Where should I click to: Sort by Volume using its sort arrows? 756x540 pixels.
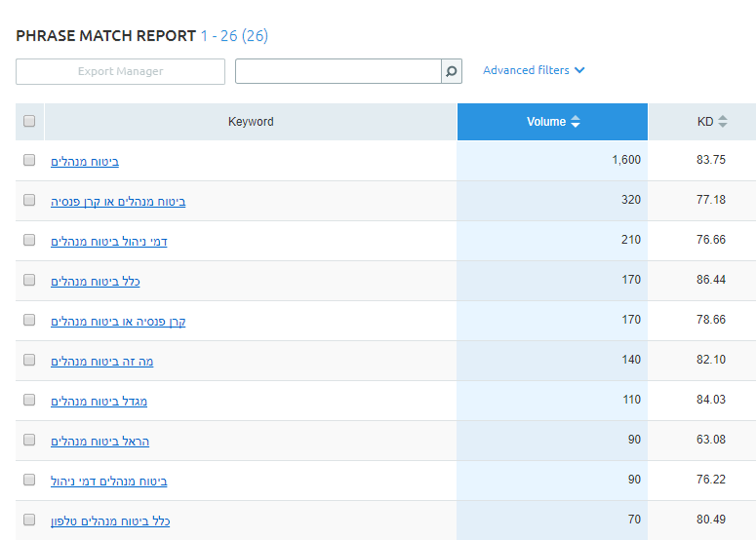pos(576,122)
